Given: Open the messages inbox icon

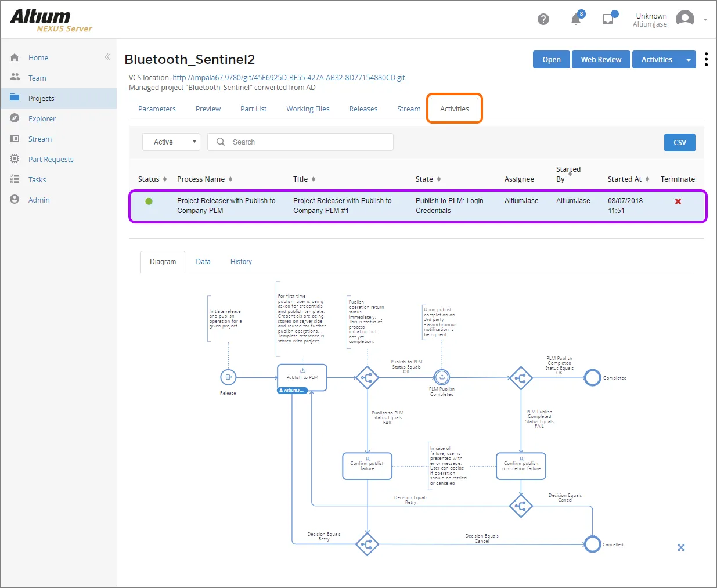Looking at the screenshot, I should 608,19.
